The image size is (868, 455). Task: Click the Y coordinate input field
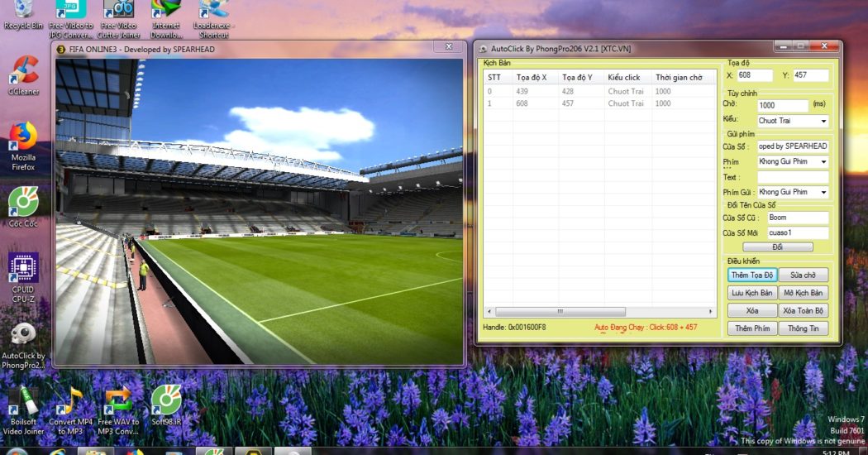810,75
